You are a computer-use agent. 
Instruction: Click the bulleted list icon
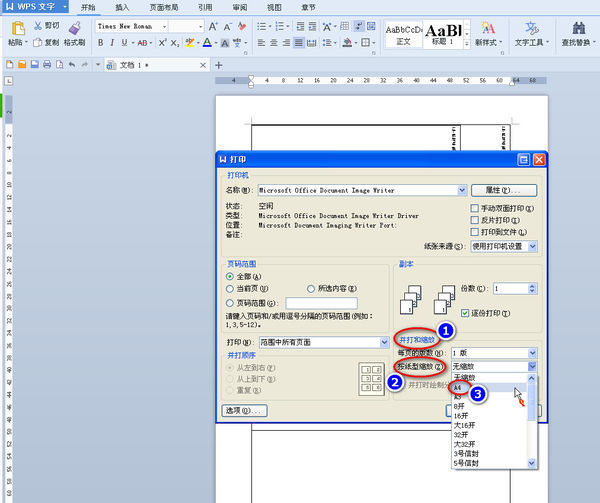tap(261, 26)
